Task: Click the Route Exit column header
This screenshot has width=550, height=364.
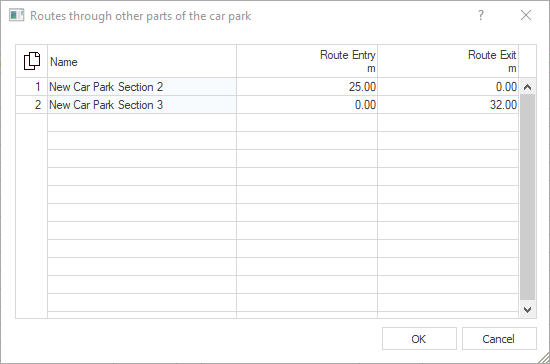Action: point(448,61)
